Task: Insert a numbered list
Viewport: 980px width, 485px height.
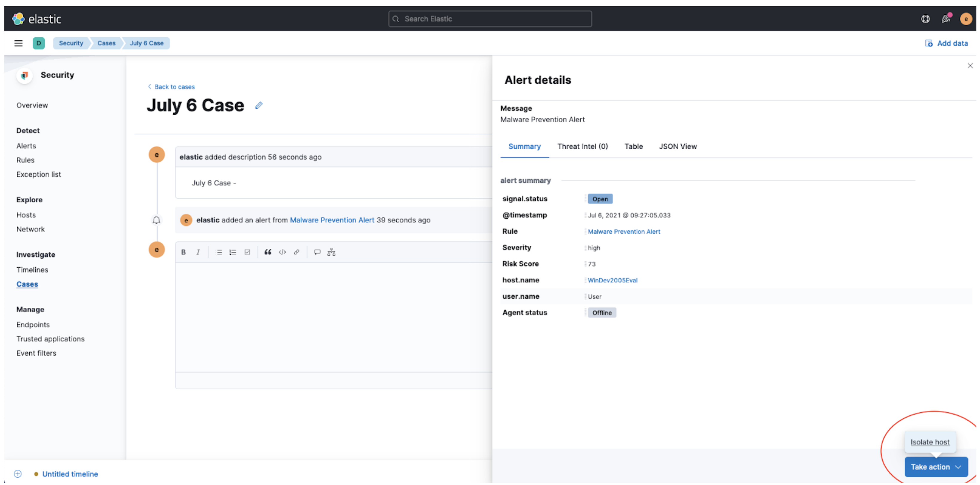Action: [233, 252]
